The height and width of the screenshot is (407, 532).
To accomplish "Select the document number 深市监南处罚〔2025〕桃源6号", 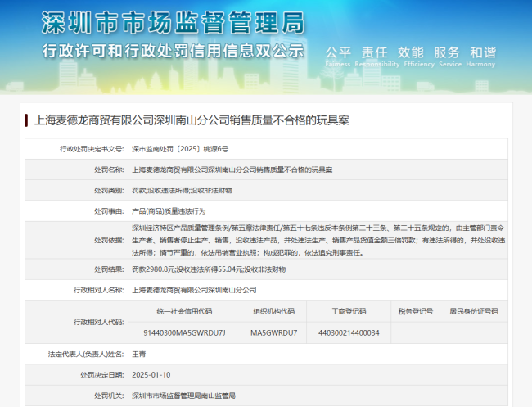I will coord(180,149).
